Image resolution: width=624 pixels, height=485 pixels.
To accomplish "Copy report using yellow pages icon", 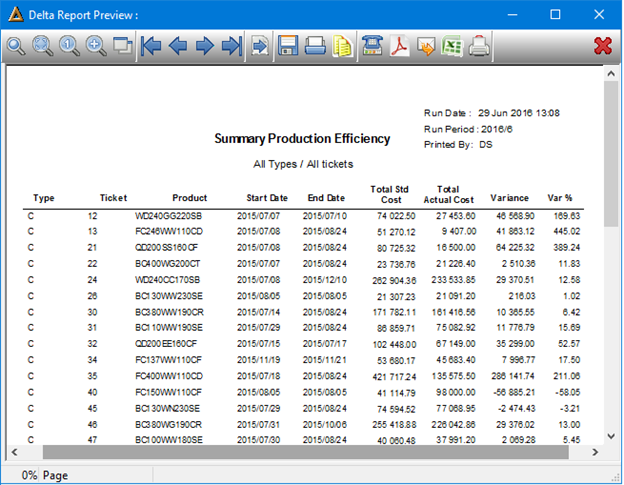I will coord(342,47).
